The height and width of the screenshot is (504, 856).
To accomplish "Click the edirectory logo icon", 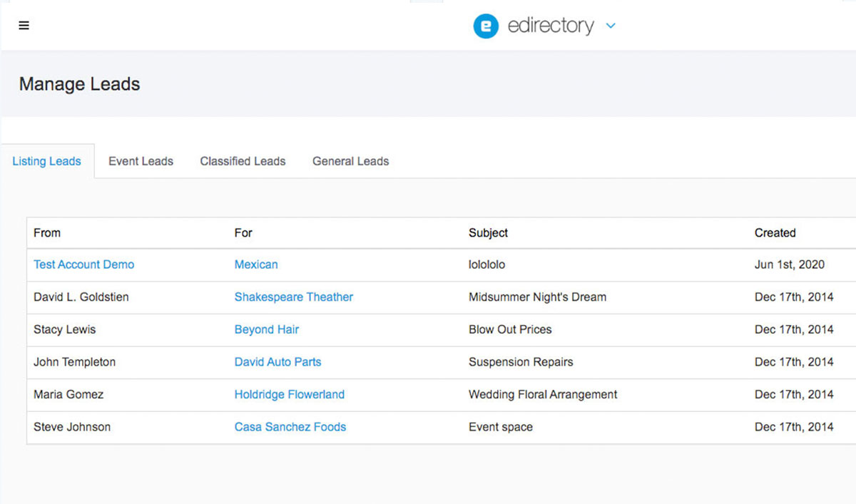I will tap(485, 26).
